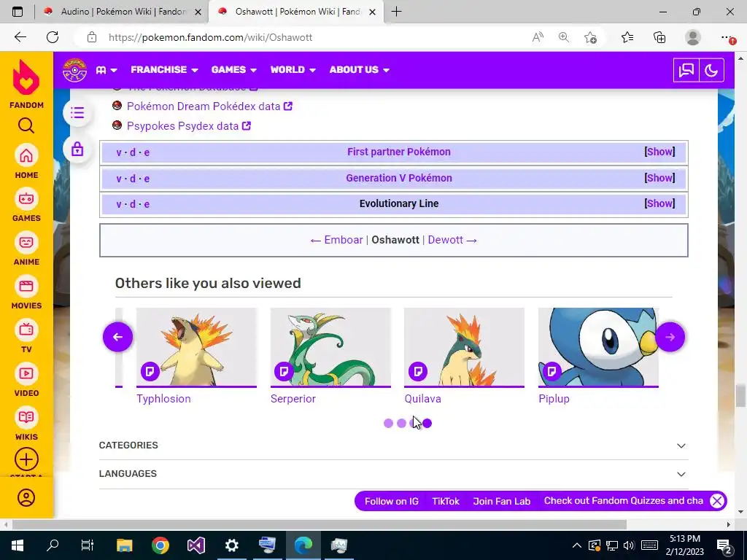Open the ABOUT US dropdown menu
The height and width of the screenshot is (560, 747).
pos(359,69)
